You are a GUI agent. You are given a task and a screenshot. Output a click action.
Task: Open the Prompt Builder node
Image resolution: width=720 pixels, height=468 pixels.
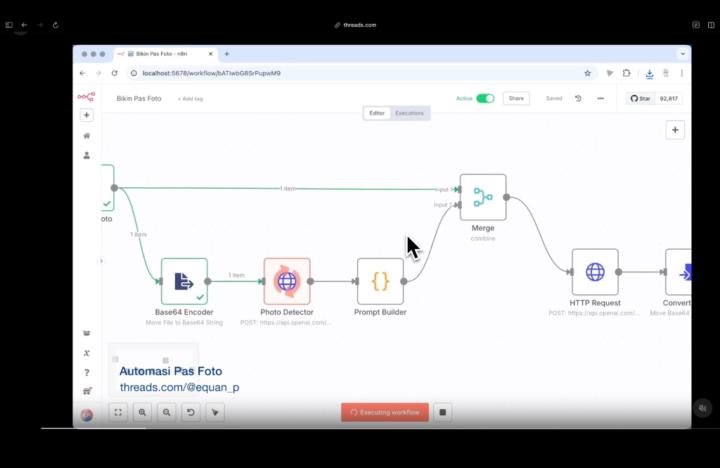(380, 281)
